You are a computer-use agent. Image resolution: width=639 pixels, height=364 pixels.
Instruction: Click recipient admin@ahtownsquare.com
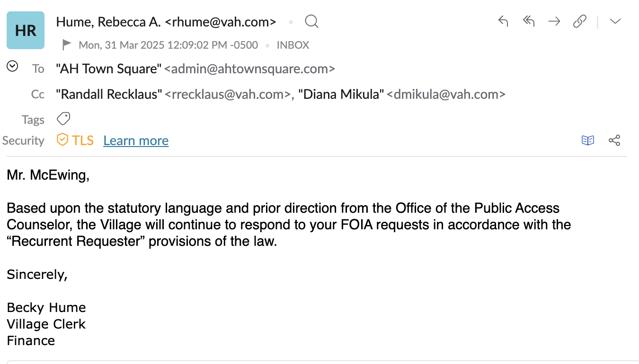click(249, 69)
